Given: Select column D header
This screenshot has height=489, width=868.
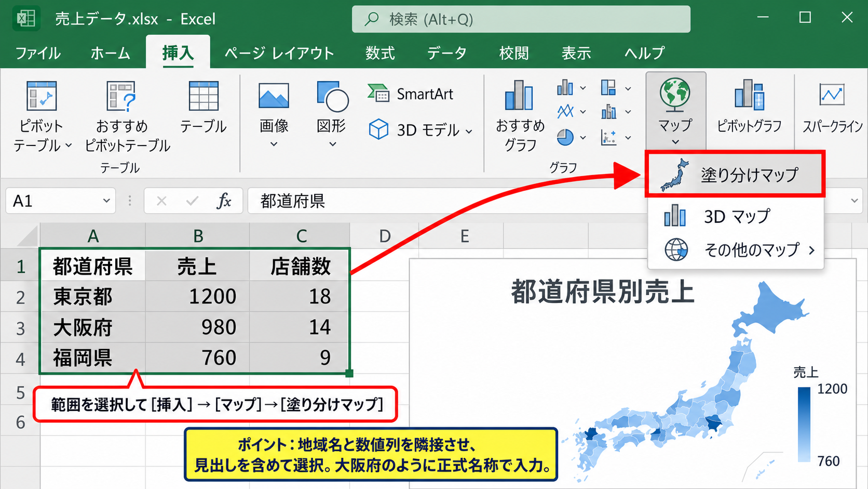Looking at the screenshot, I should (x=385, y=236).
